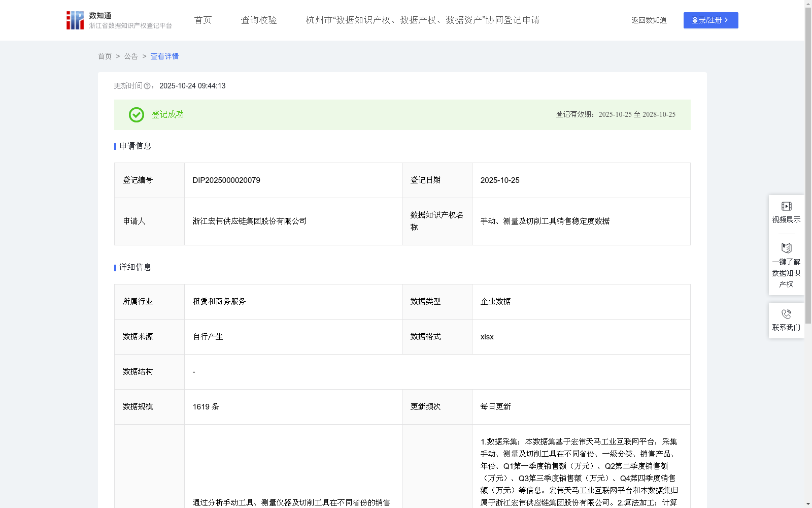
Task: Select the highlighted 查看详情 breadcrumb entry
Action: (x=164, y=56)
